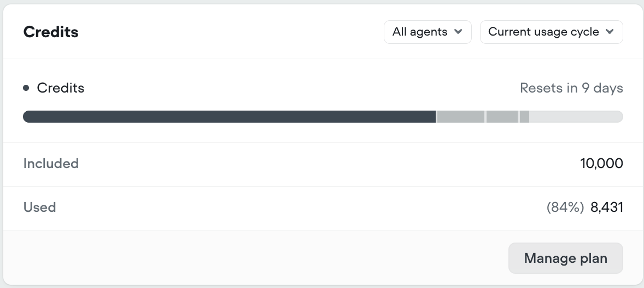Viewport: 644px width, 288px height.
Task: Click the Credits card heading
Action: [51, 32]
